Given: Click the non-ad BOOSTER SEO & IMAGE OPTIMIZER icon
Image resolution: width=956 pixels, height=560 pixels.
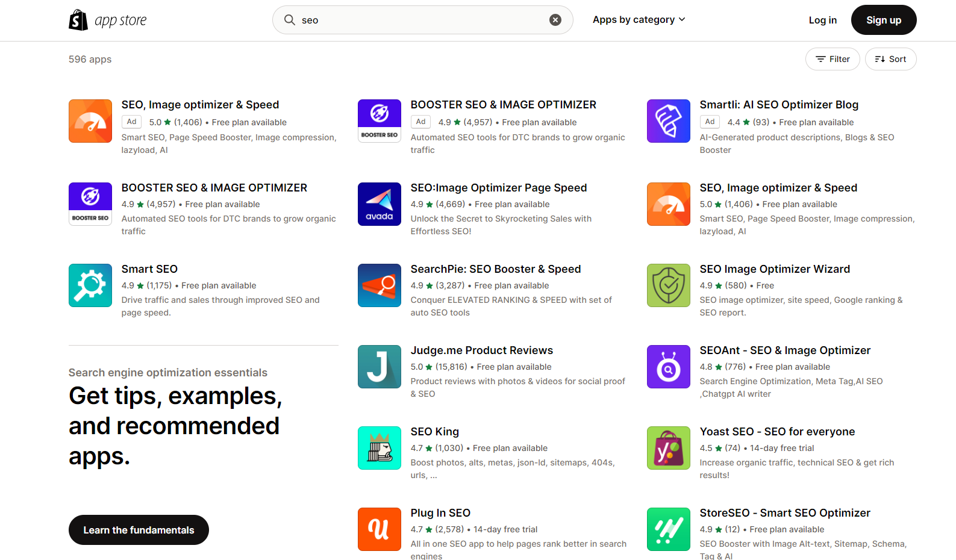Looking at the screenshot, I should 90,204.
